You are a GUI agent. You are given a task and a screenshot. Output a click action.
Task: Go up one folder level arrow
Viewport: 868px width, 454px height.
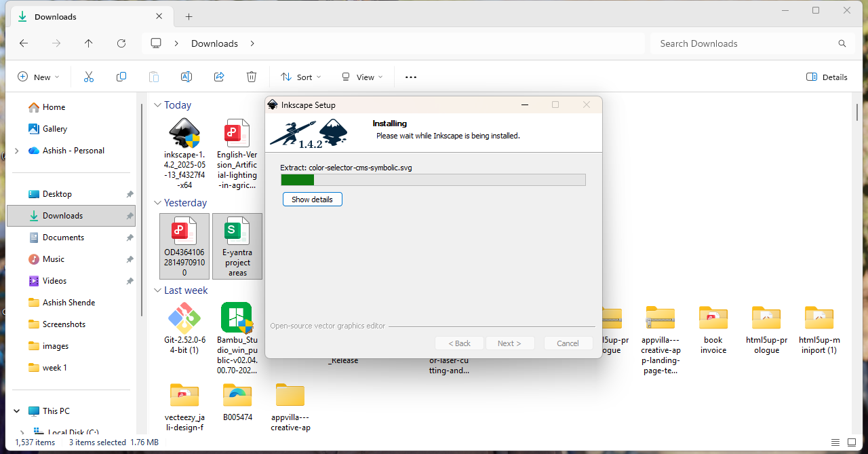click(89, 43)
